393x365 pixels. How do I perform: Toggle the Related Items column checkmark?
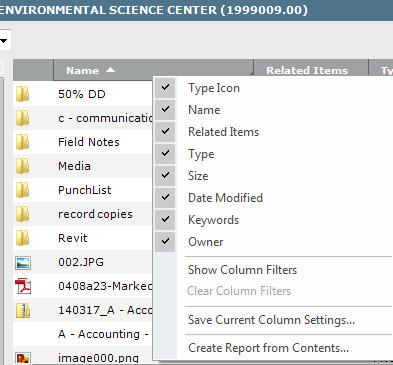click(165, 131)
